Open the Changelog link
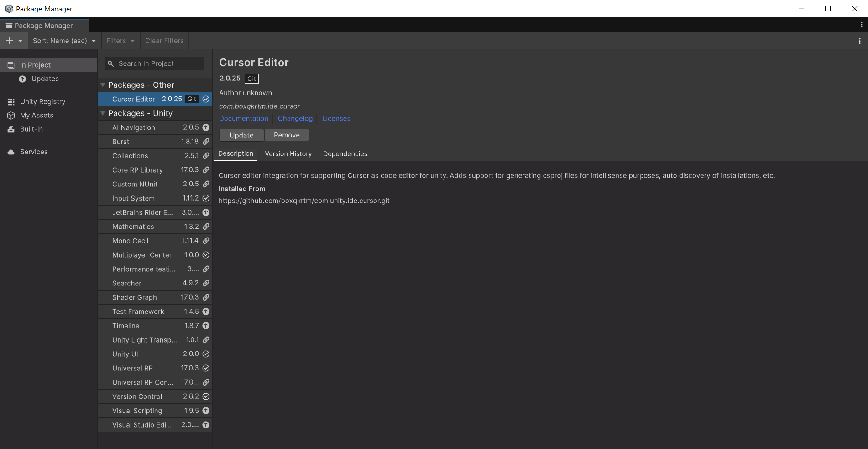This screenshot has height=449, width=868. click(x=295, y=118)
